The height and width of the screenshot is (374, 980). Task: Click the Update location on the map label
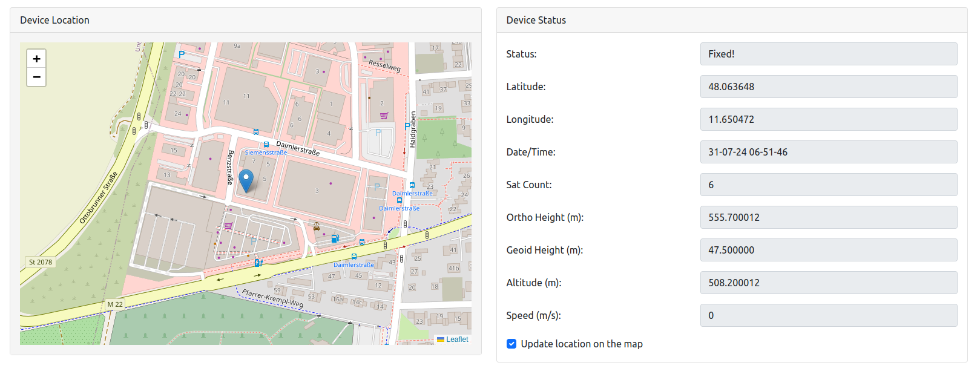[581, 344]
